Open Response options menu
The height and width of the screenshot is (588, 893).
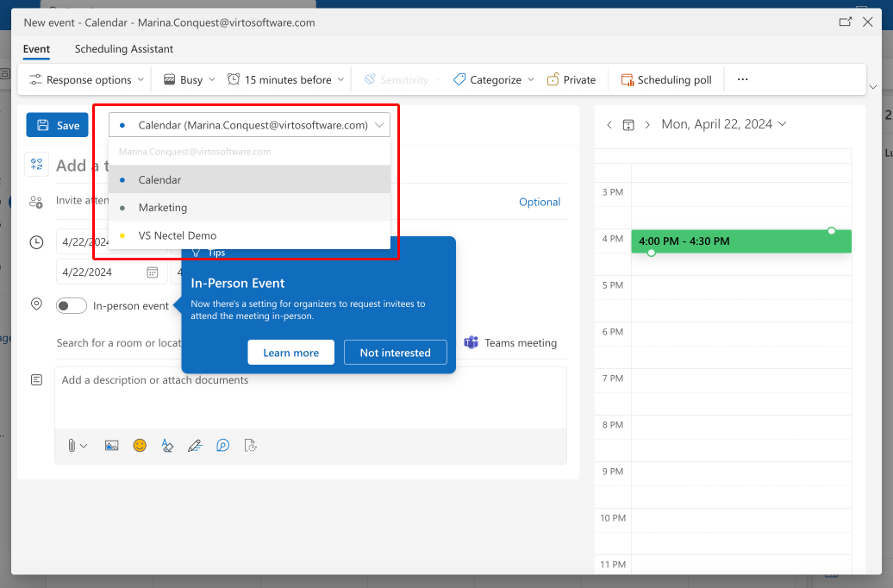tap(86, 80)
